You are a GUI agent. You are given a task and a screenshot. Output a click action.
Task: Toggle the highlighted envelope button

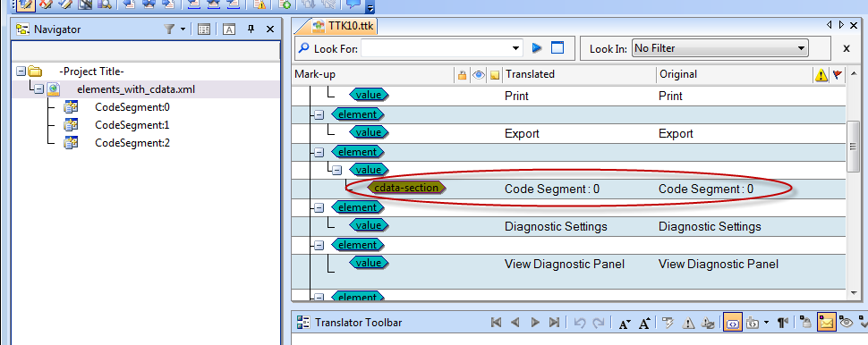click(x=826, y=323)
